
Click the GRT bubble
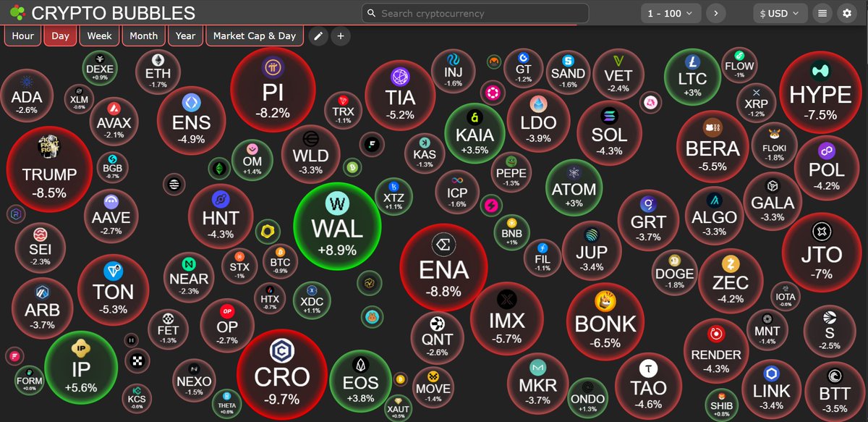(x=648, y=220)
